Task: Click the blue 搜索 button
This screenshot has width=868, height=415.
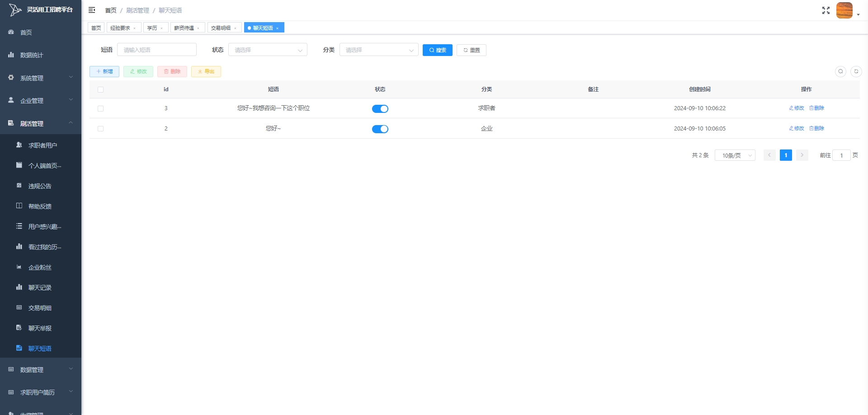Action: coord(437,50)
